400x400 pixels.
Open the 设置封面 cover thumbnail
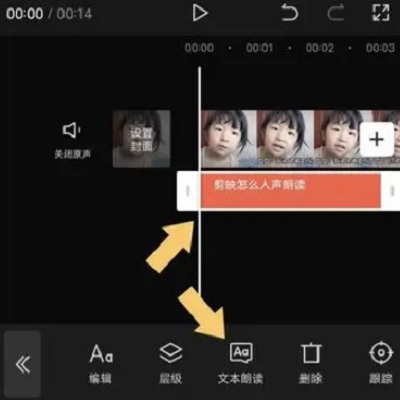(142, 139)
